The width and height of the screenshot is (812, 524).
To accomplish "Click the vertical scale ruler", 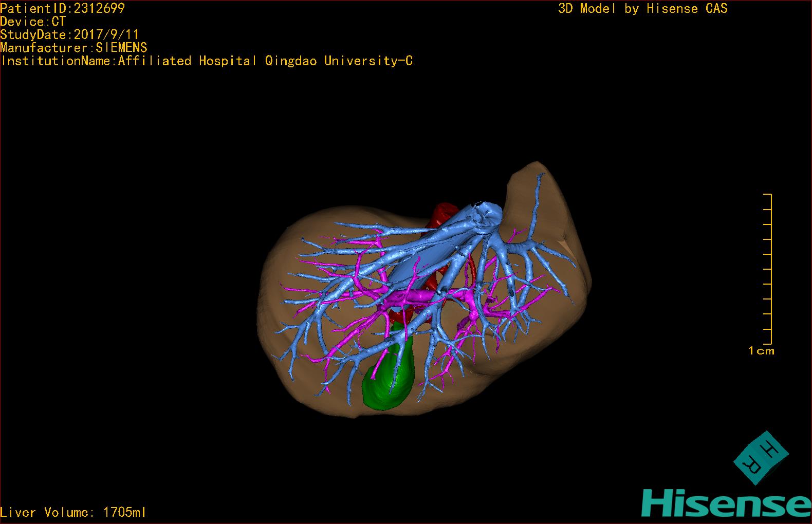I will point(768,269).
